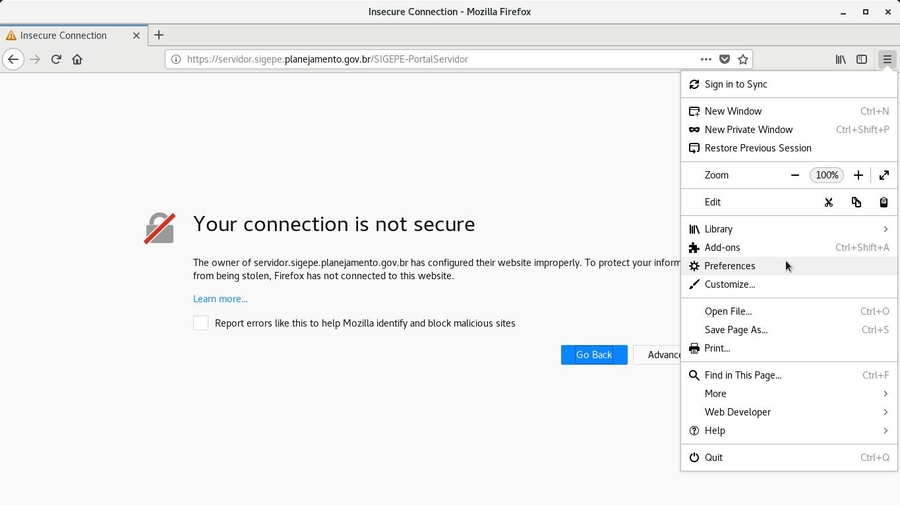
Task: Open Preferences from the menu
Action: pos(729,266)
